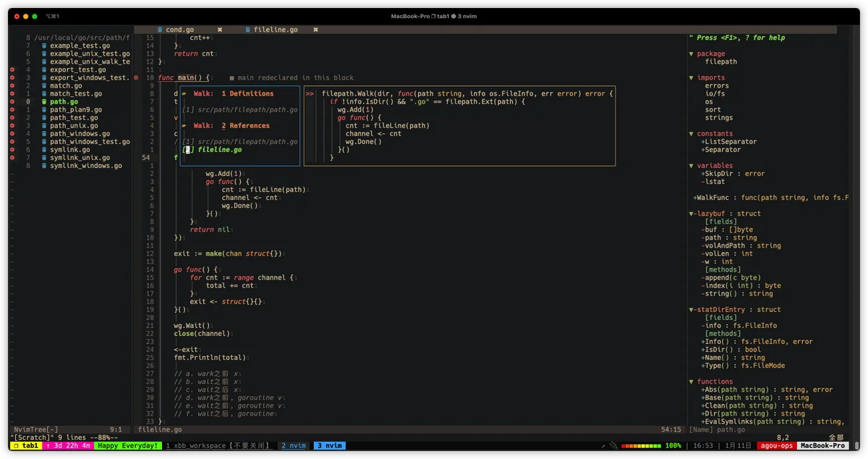Image resolution: width=868 pixels, height=459 pixels.
Task: Fold the lazybuf struct node
Action: (x=692, y=214)
